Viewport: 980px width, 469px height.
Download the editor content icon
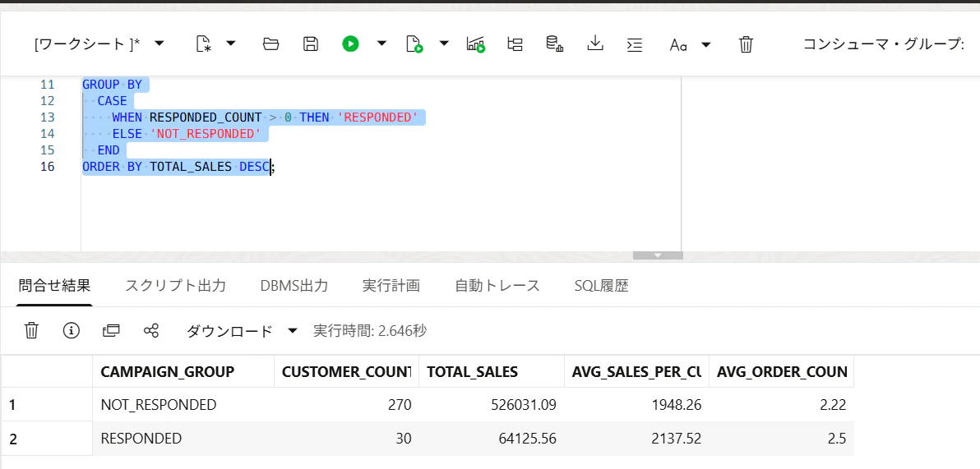click(595, 44)
